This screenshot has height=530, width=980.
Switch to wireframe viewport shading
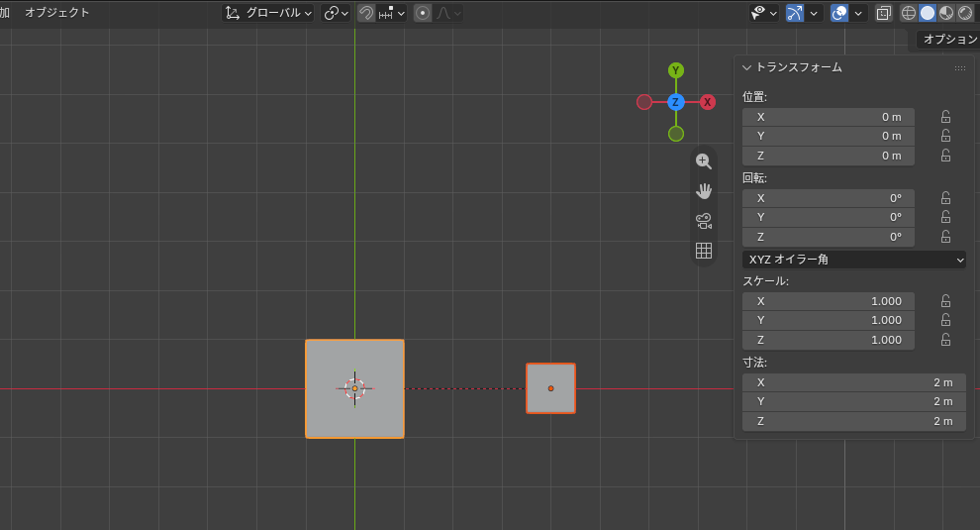[x=909, y=13]
